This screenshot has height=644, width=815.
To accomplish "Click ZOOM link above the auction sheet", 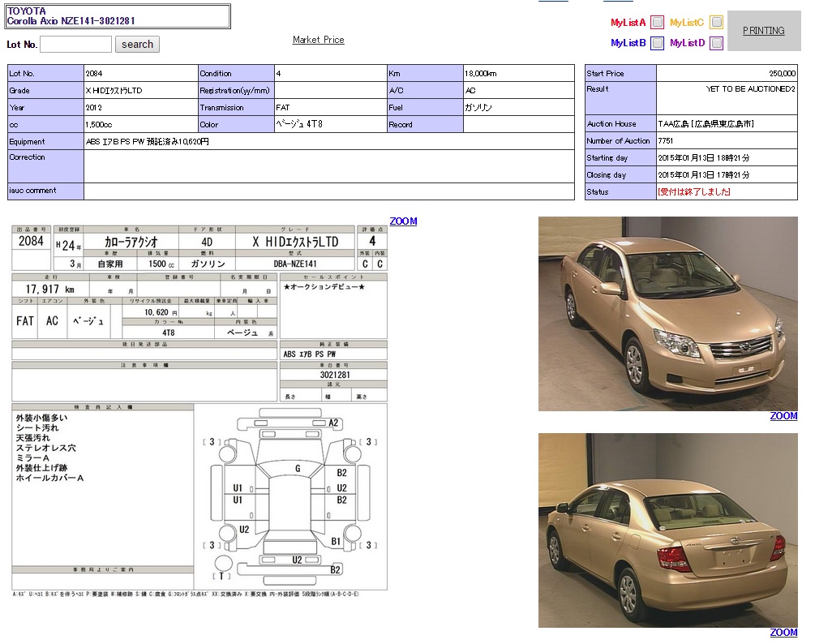I will pos(403,221).
